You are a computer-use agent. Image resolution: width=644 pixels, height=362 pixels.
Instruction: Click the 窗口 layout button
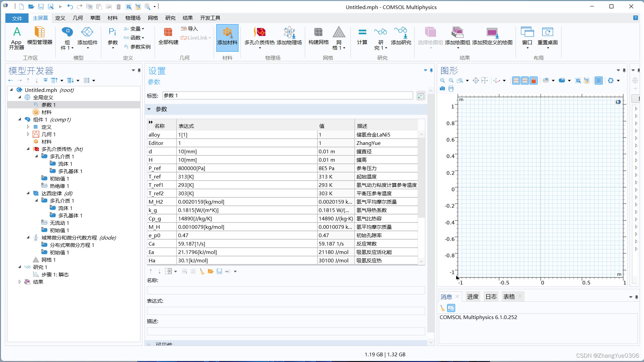click(x=527, y=38)
